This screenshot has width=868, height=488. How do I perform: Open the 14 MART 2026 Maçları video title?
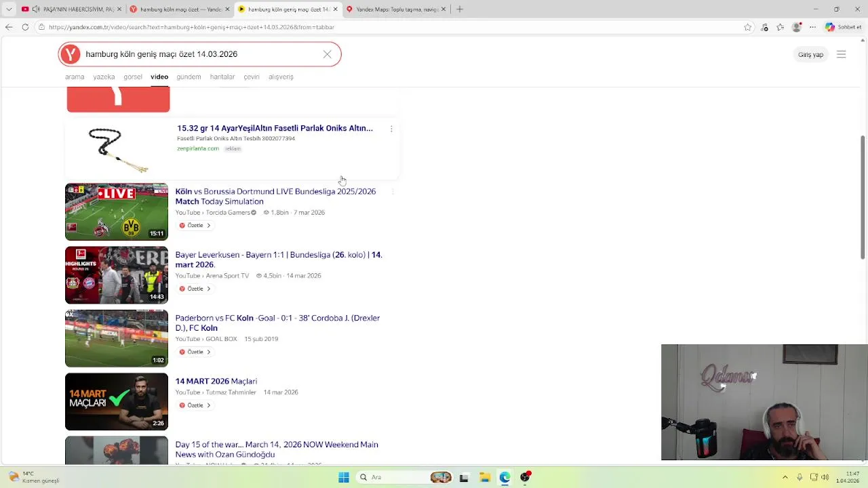click(x=216, y=381)
